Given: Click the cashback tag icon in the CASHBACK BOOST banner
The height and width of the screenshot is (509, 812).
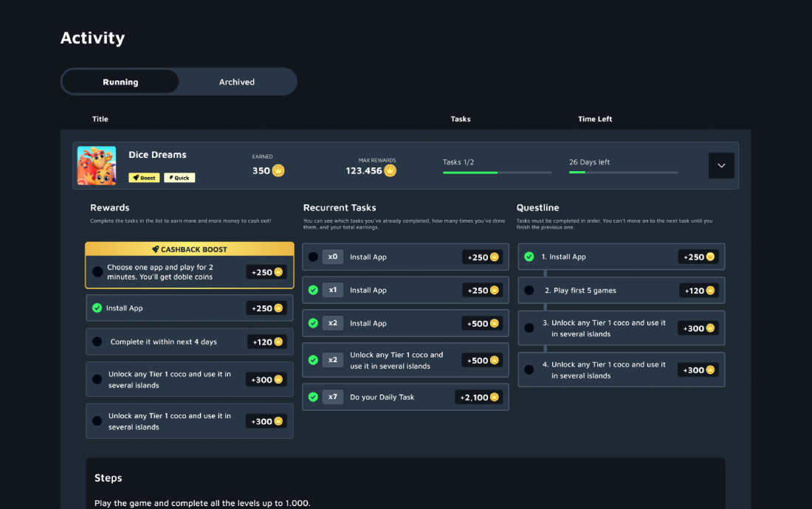Looking at the screenshot, I should point(156,249).
